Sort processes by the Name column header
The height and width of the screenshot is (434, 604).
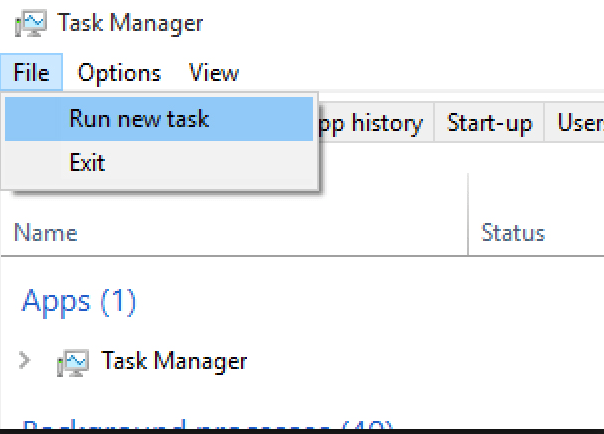coord(46,233)
